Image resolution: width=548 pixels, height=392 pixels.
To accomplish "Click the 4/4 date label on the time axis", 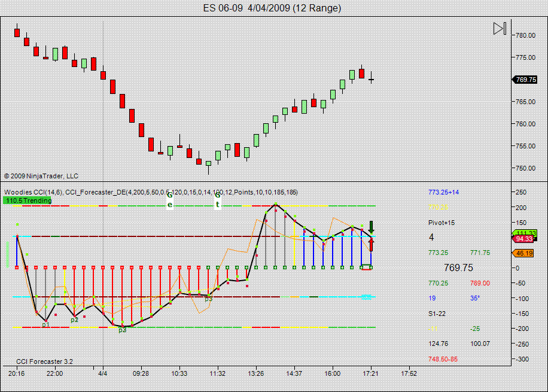I will (x=103, y=373).
